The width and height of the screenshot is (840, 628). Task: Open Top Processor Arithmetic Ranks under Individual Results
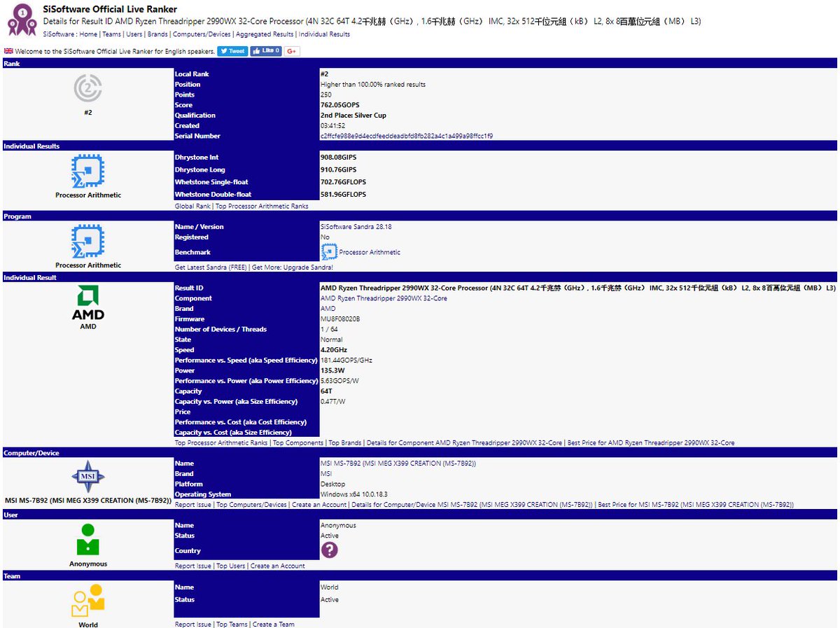[262, 207]
